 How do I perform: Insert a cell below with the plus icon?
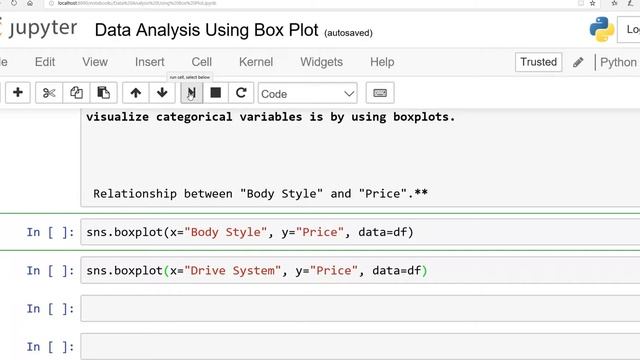(18, 93)
